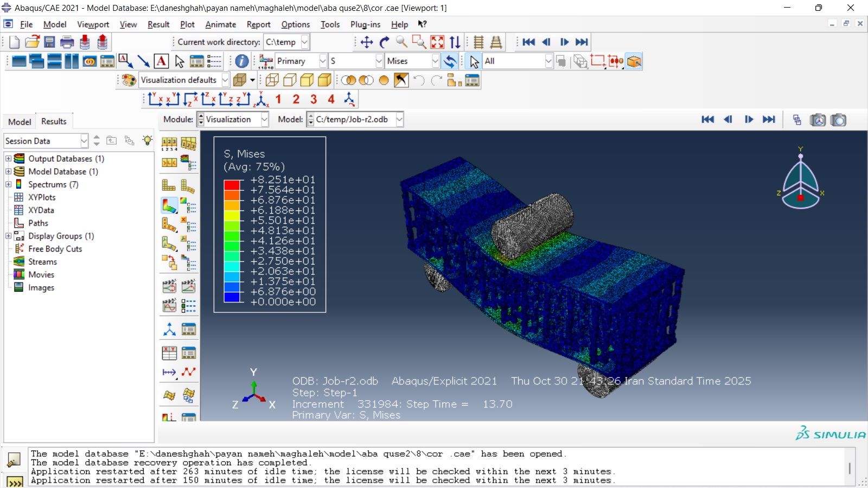The image size is (868, 488).
Task: Click the Create XY Data icon
Action: tap(169, 354)
